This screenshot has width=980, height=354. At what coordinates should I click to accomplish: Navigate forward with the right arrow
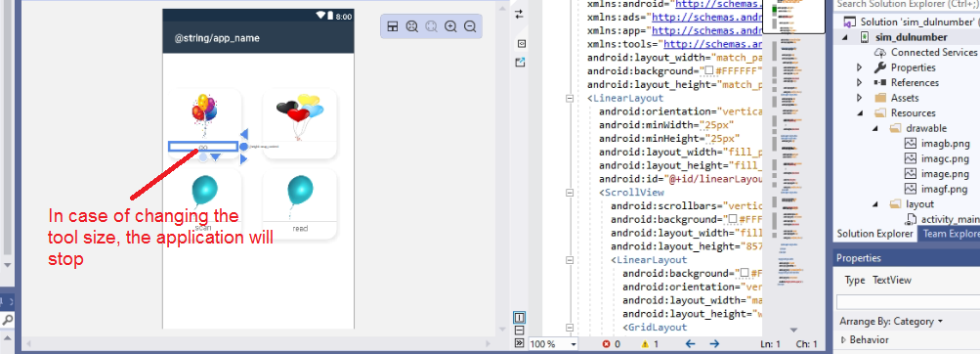pyautogui.click(x=714, y=344)
